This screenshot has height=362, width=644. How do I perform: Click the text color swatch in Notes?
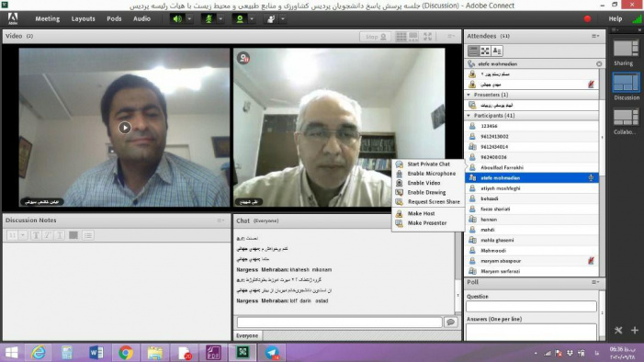[x=73, y=235]
